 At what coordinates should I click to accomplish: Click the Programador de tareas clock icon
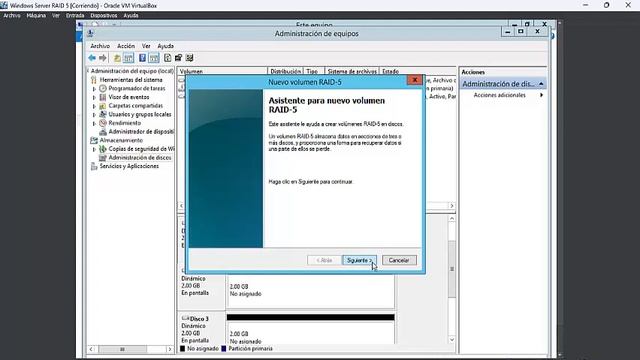tap(103, 89)
